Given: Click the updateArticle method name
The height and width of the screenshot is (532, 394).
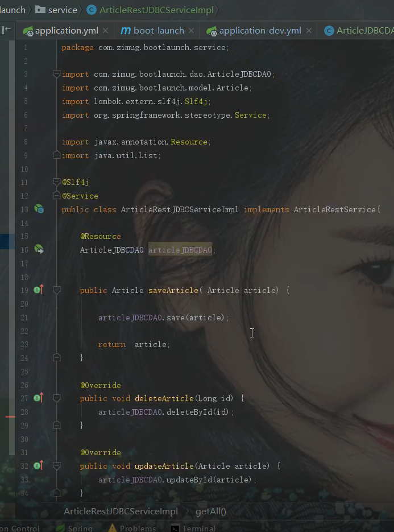Looking at the screenshot, I should (164, 466).
